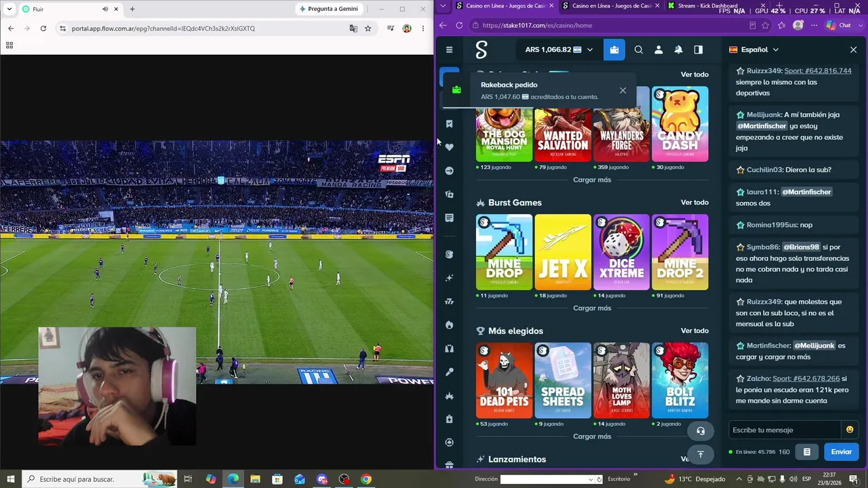Image resolution: width=868 pixels, height=488 pixels.
Task: Focus the Escribe tu mensaje chat field
Action: (785, 430)
